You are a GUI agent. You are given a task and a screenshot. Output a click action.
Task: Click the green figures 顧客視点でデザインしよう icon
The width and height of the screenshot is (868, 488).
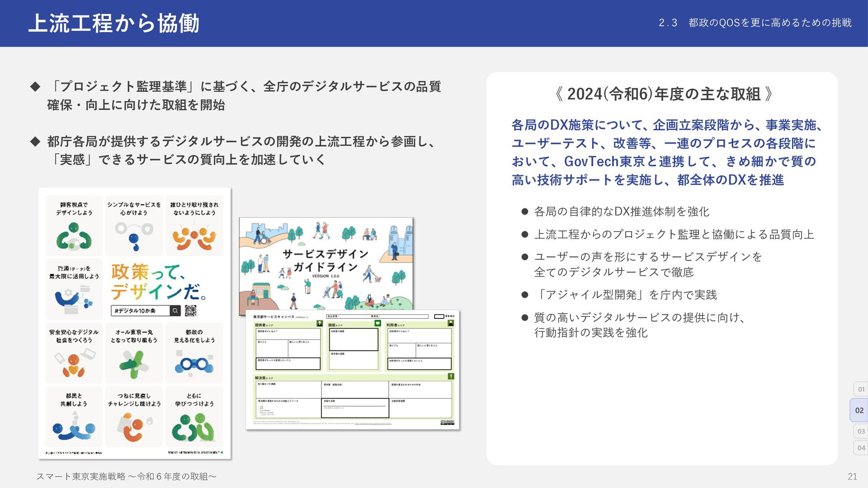[x=74, y=237]
